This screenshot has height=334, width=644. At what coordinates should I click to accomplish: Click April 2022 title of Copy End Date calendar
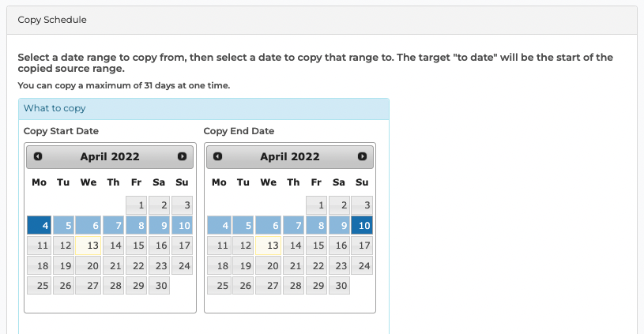click(x=289, y=157)
